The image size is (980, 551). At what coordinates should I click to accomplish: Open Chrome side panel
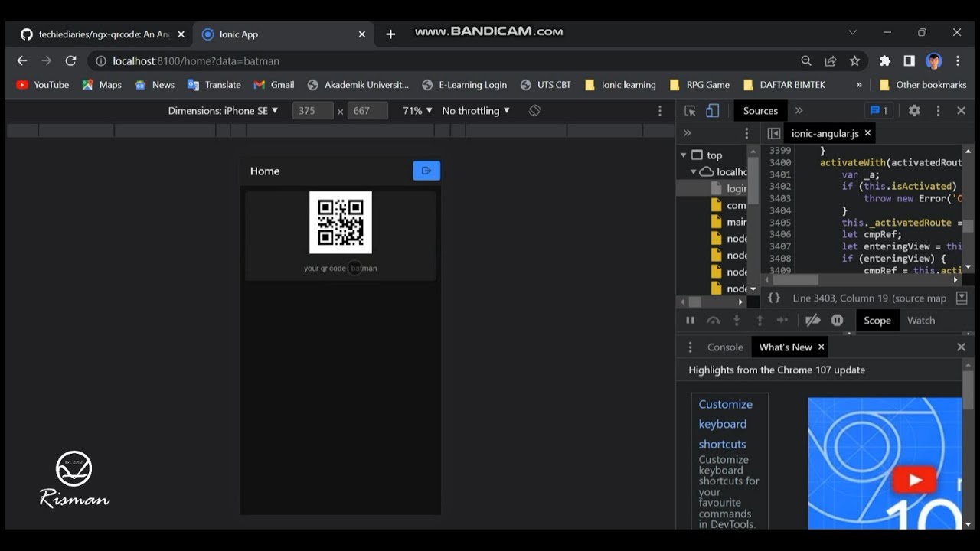(910, 61)
